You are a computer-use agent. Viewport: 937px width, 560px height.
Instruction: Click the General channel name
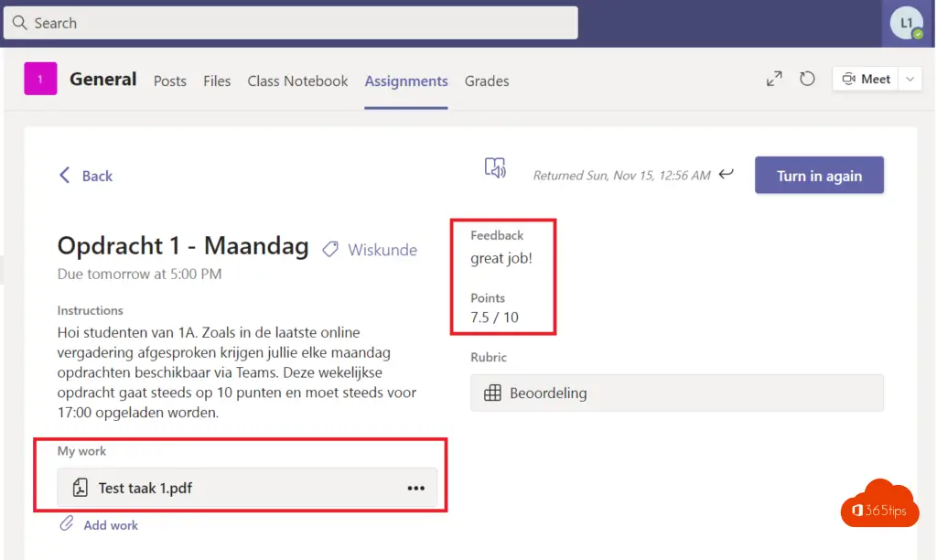pyautogui.click(x=102, y=79)
